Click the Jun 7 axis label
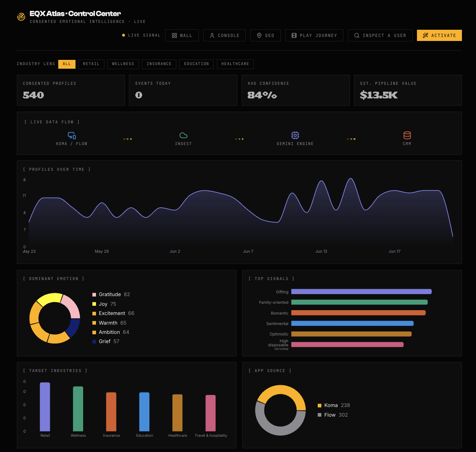This screenshot has width=476, height=452. click(248, 252)
